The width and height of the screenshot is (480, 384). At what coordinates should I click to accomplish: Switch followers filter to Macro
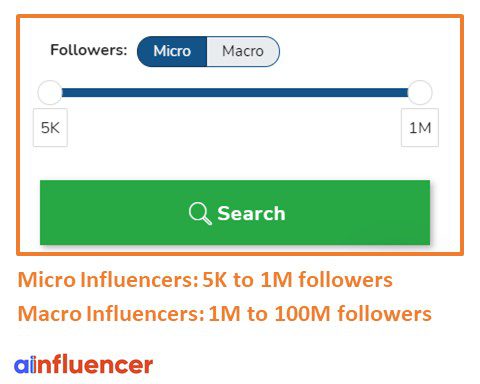click(x=243, y=51)
